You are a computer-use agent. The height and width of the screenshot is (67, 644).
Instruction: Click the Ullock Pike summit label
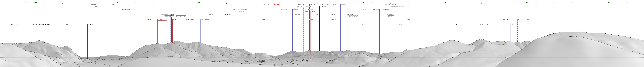[x=149, y=19]
